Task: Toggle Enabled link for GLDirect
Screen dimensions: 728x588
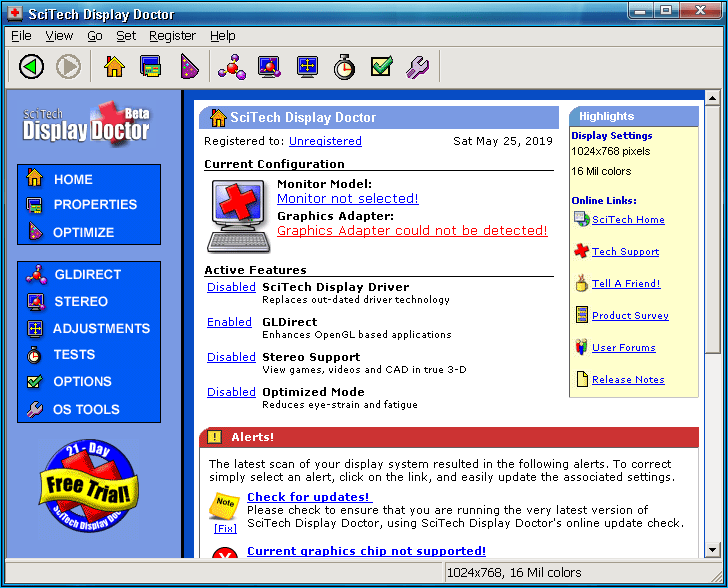Action: 229,322
